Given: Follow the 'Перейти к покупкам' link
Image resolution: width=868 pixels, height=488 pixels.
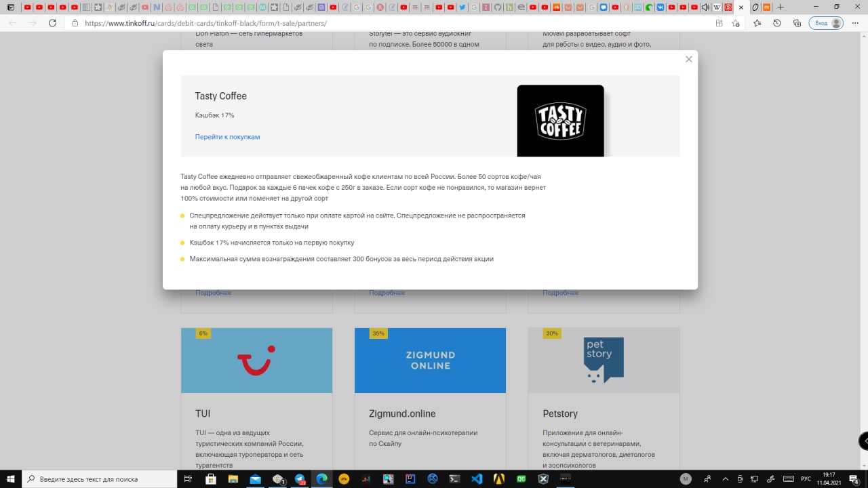Looking at the screenshot, I should [x=227, y=137].
